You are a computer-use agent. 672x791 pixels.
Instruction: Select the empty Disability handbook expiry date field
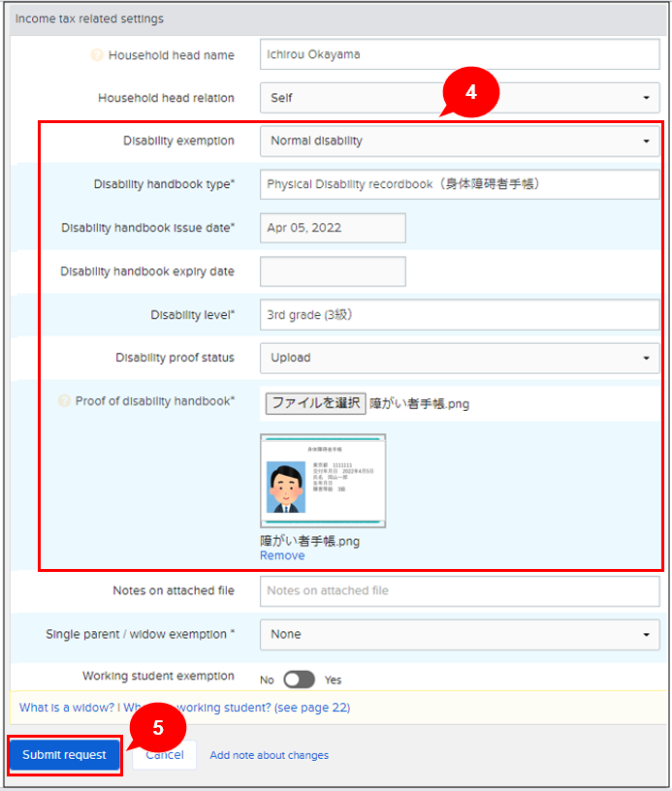[x=333, y=271]
